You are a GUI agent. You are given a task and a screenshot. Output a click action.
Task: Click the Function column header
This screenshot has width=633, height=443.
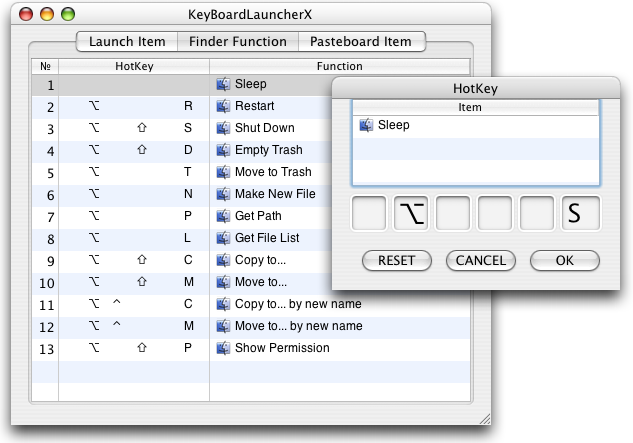[340, 66]
